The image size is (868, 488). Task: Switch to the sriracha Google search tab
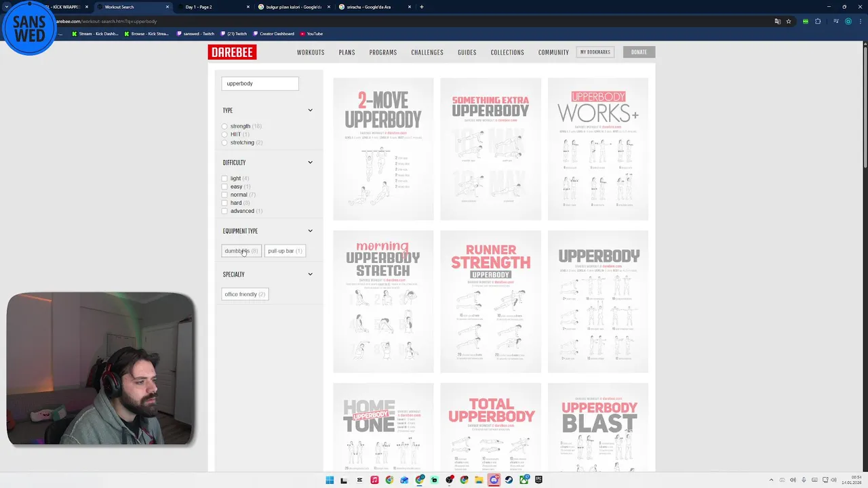pos(375,7)
